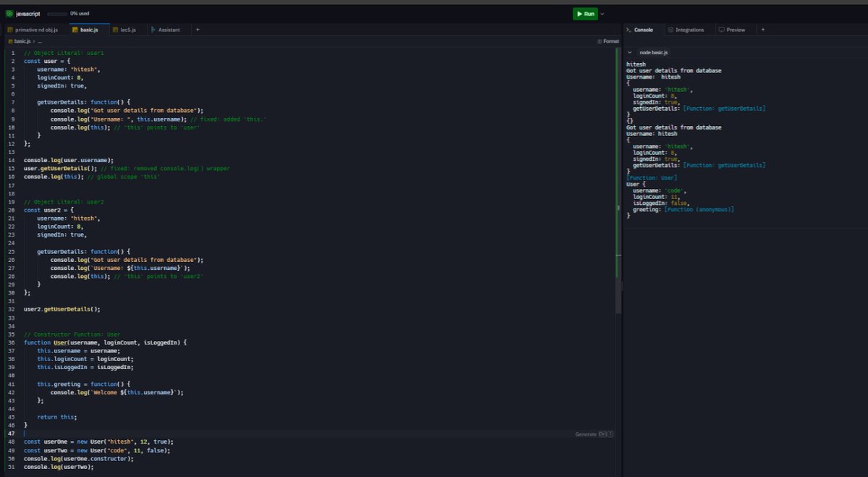Viewport: 868px width, 477px height.
Task: Click 'console.log(user.username);' on line 14
Action: pyautogui.click(x=69, y=160)
